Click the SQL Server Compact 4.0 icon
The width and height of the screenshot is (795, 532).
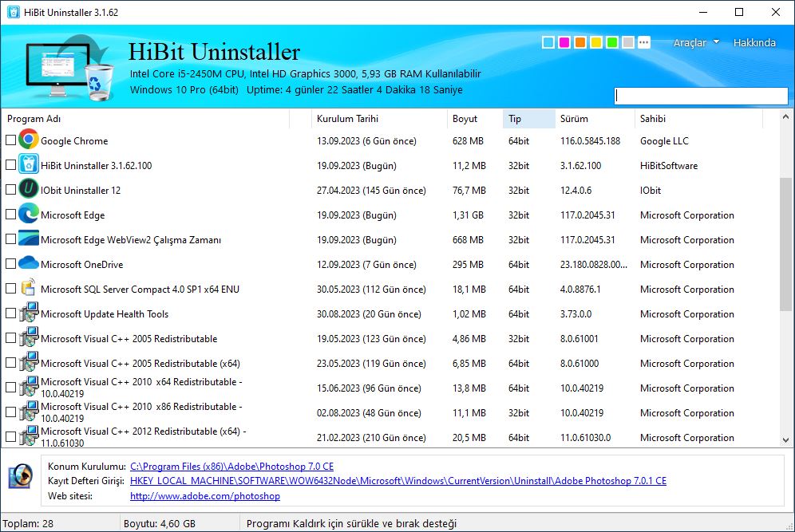tap(29, 287)
